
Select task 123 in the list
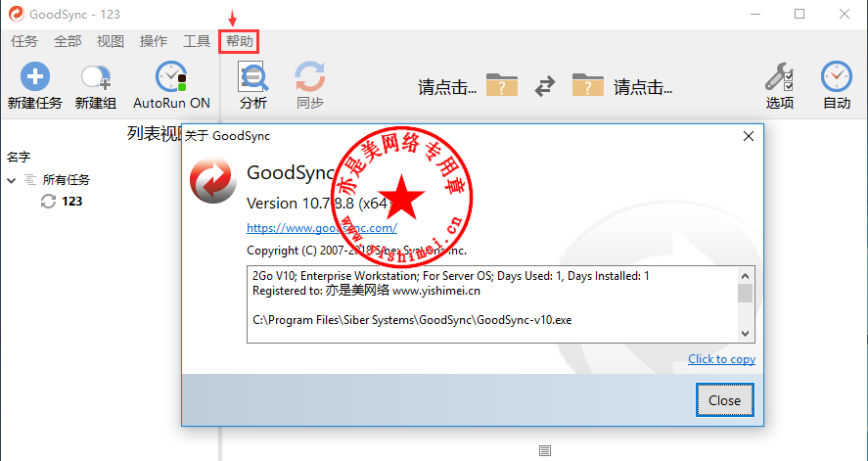pos(72,202)
